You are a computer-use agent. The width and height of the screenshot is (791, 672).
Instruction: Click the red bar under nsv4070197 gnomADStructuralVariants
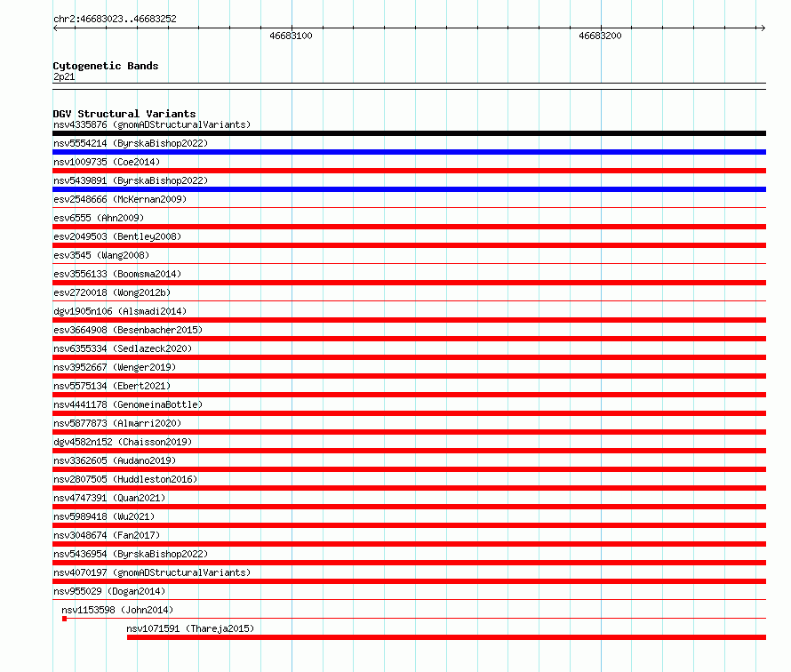pos(409,581)
